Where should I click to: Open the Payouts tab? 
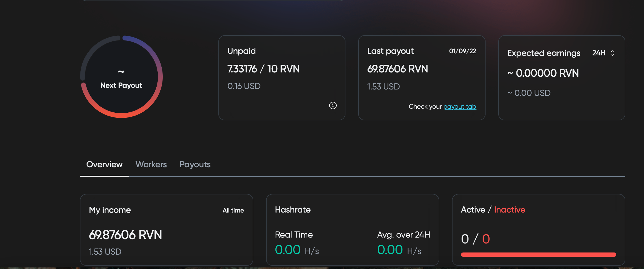pyautogui.click(x=195, y=165)
